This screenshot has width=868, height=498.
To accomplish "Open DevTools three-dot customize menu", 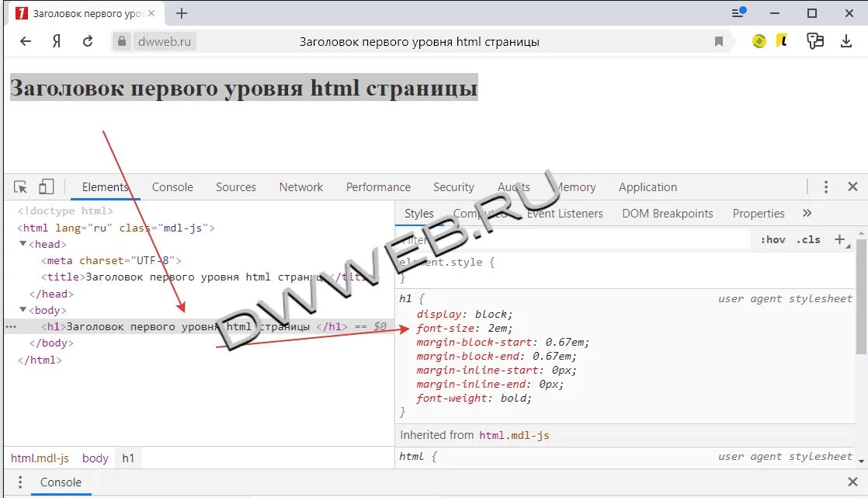I will (825, 187).
